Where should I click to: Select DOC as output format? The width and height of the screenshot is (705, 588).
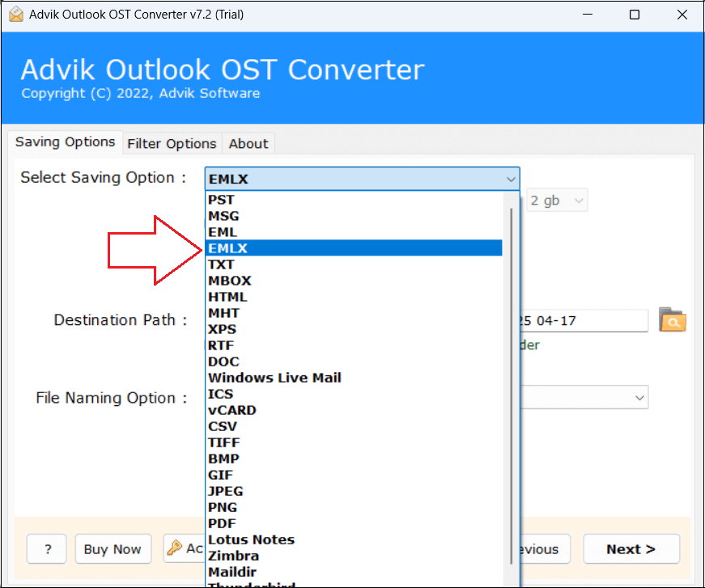click(354, 362)
